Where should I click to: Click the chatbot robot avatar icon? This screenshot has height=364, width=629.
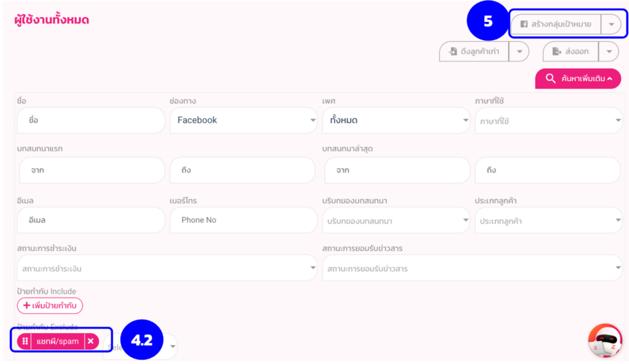click(604, 341)
